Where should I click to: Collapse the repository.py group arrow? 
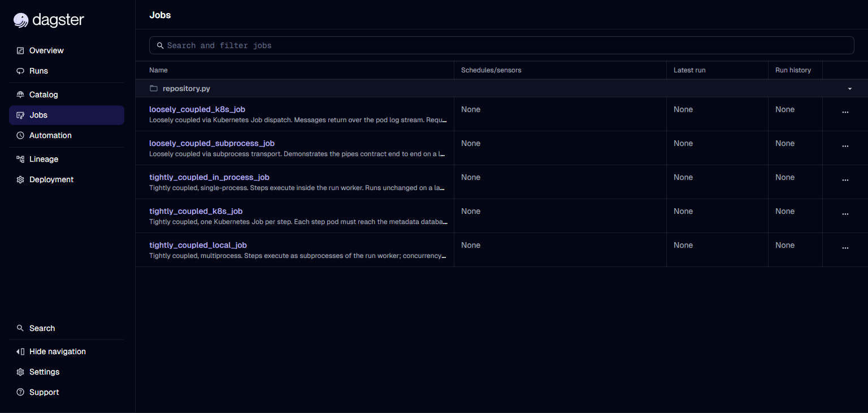pos(850,89)
